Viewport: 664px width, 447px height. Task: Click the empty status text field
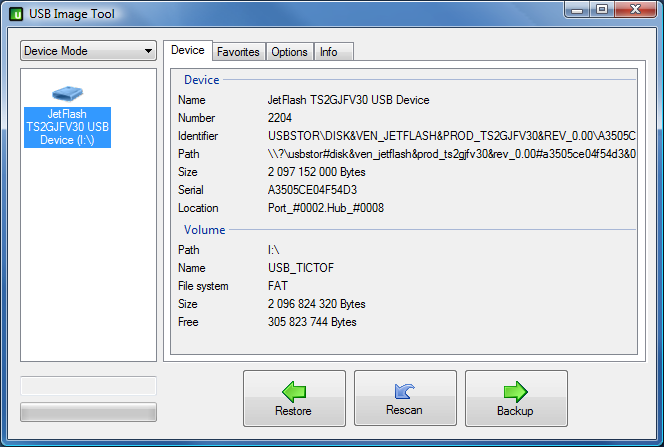pos(88,386)
